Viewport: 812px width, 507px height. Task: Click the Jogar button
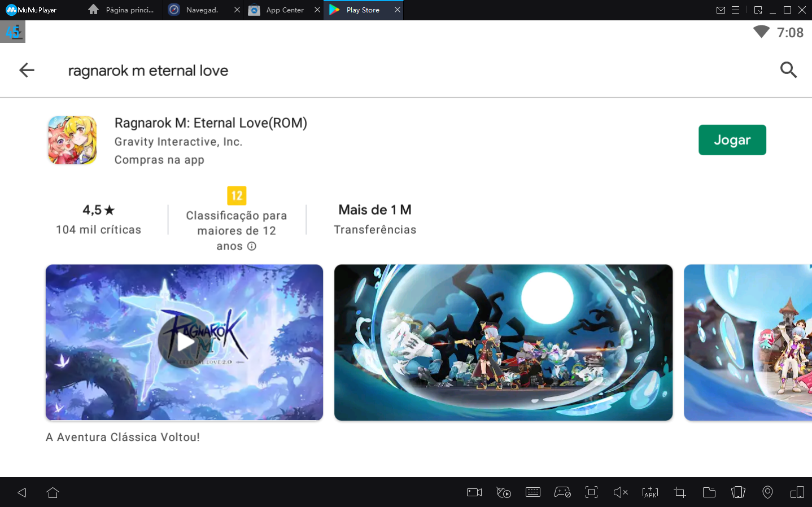click(732, 140)
